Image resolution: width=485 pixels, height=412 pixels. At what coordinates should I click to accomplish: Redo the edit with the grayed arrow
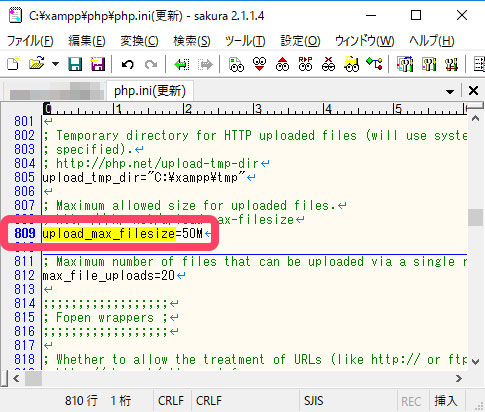(151, 64)
